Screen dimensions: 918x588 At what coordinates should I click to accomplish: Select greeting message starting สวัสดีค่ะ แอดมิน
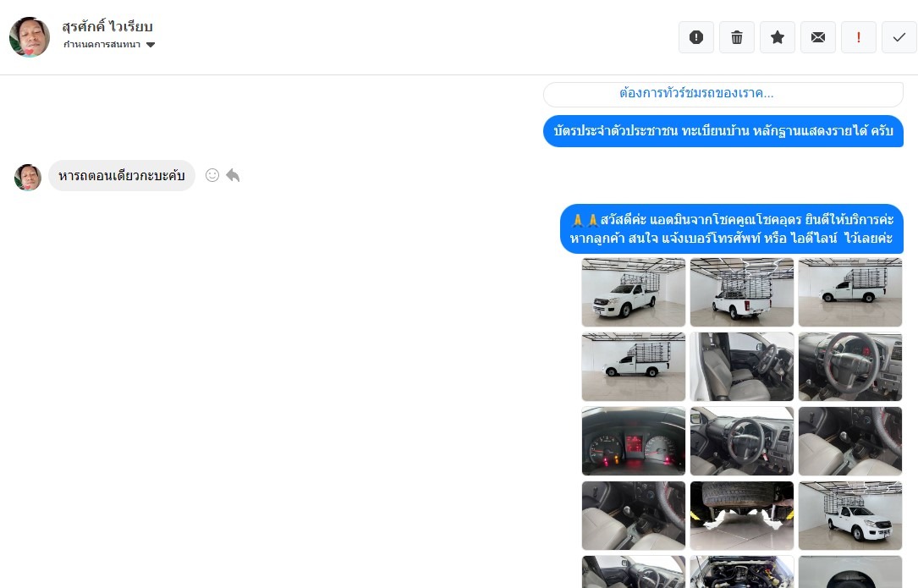tap(731, 229)
